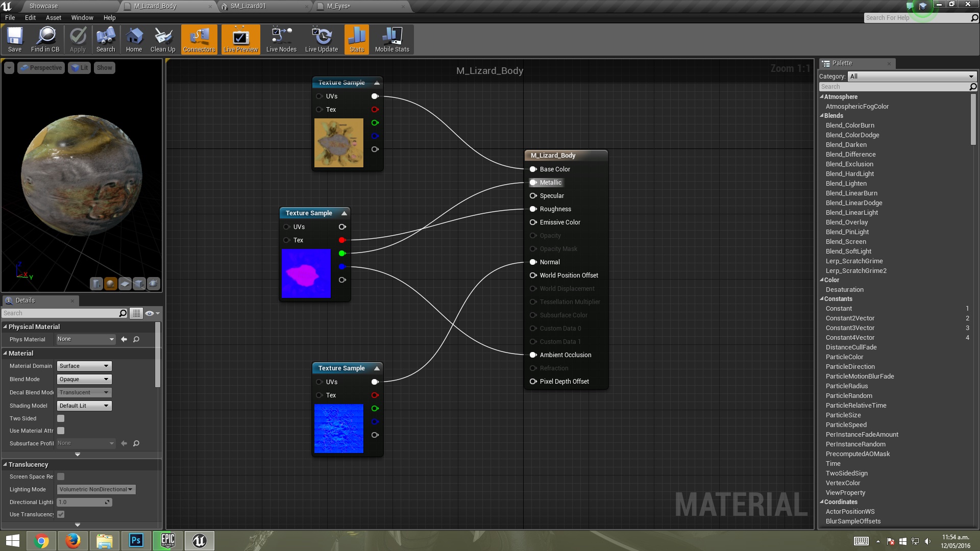Open the Edit menu
Viewport: 980px width, 551px height.
pyautogui.click(x=30, y=18)
